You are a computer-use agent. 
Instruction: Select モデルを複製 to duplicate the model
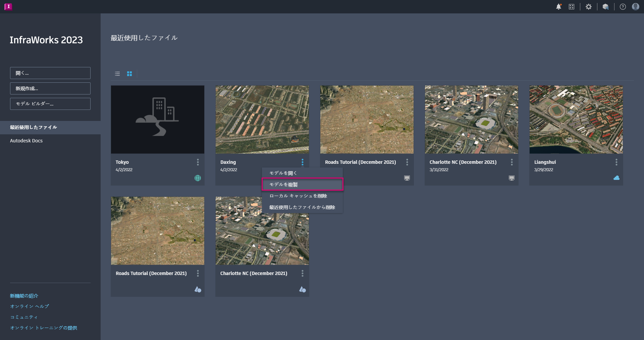pos(302,185)
